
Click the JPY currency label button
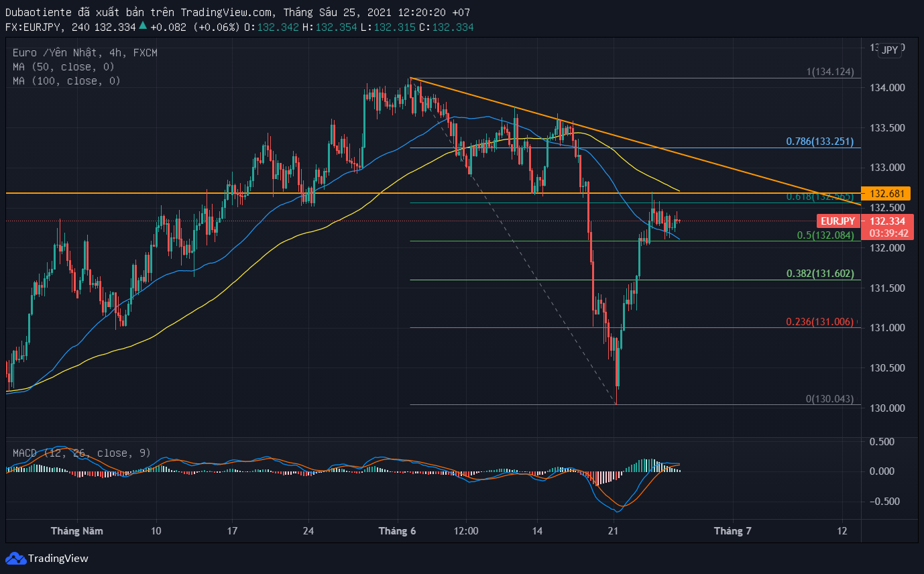pos(890,50)
